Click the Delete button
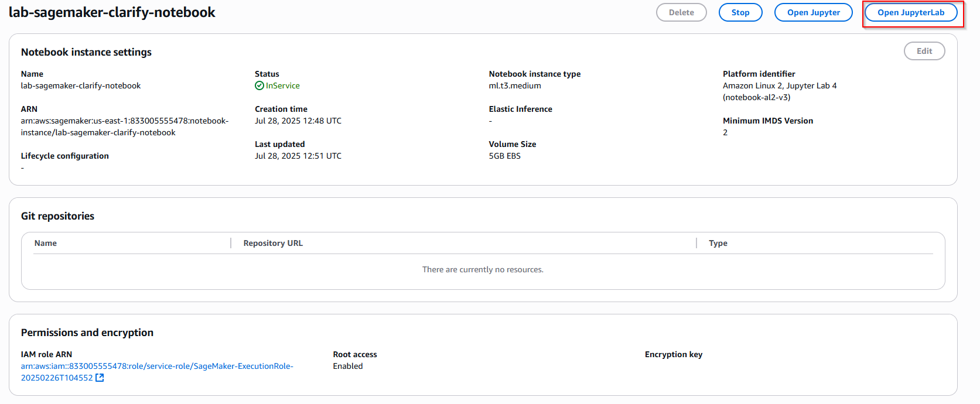Viewport: 980px width, 404px height. click(681, 12)
